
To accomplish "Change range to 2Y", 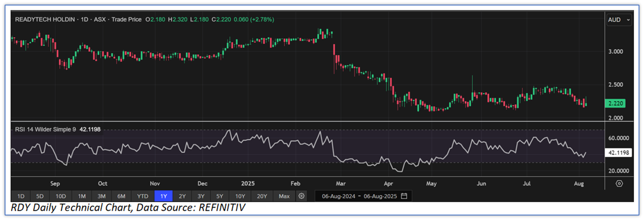I will point(182,196).
